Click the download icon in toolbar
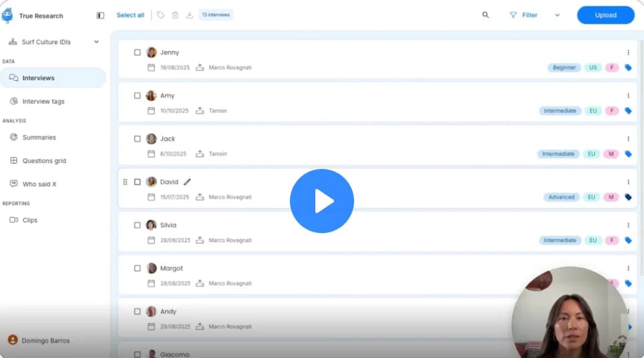The width and height of the screenshot is (644, 358). (189, 15)
